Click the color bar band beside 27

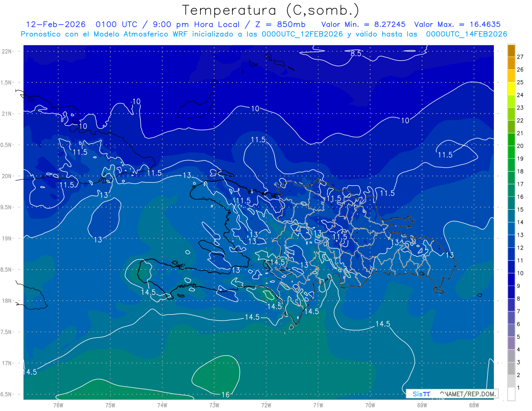click(x=511, y=51)
